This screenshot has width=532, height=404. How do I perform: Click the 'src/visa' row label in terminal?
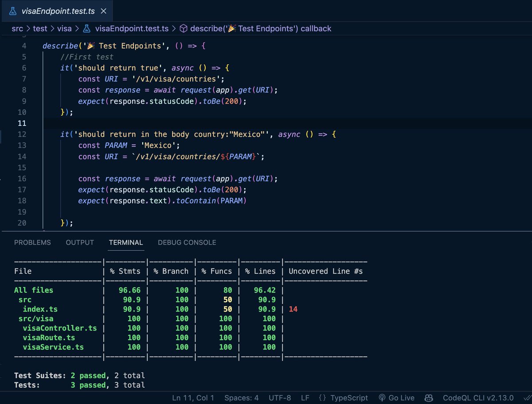tap(36, 319)
